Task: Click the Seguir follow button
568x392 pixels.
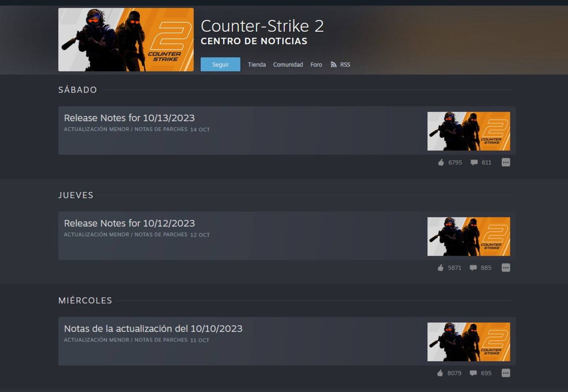Action: (x=220, y=64)
